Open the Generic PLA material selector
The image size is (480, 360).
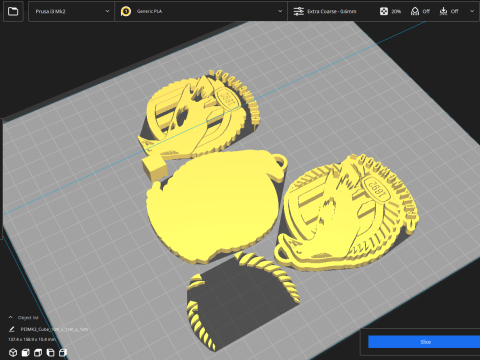coord(201,11)
